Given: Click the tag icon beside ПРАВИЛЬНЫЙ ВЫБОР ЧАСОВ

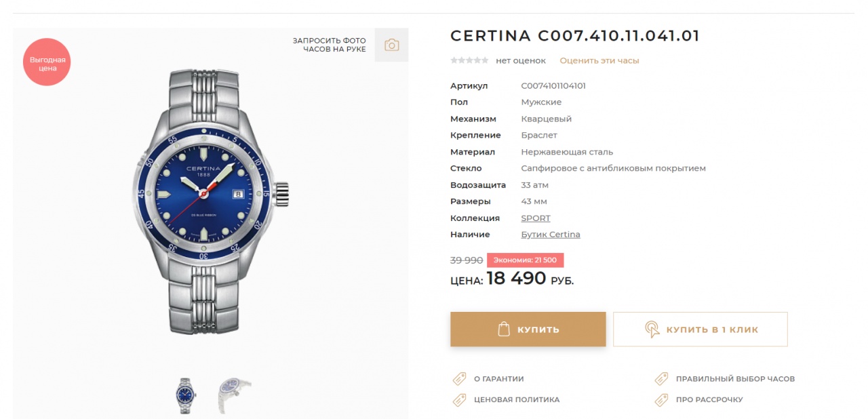Looking at the screenshot, I should coord(661,379).
